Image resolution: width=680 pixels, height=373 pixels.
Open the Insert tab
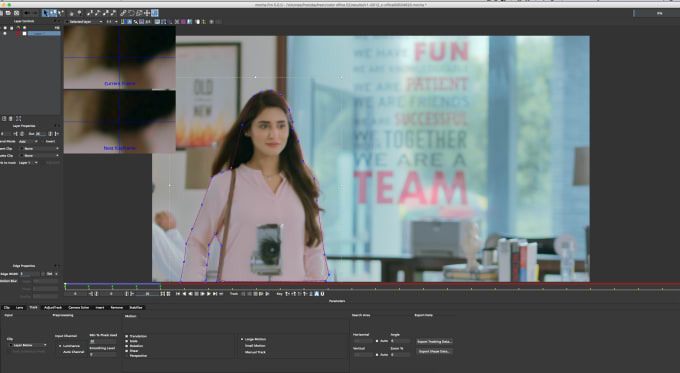click(x=100, y=308)
